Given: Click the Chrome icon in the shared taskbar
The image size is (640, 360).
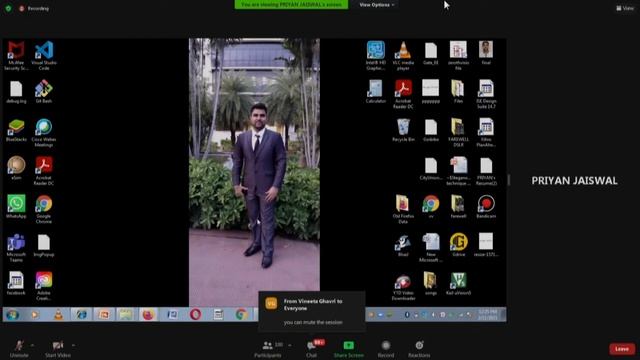Looking at the screenshot, I should [x=241, y=314].
